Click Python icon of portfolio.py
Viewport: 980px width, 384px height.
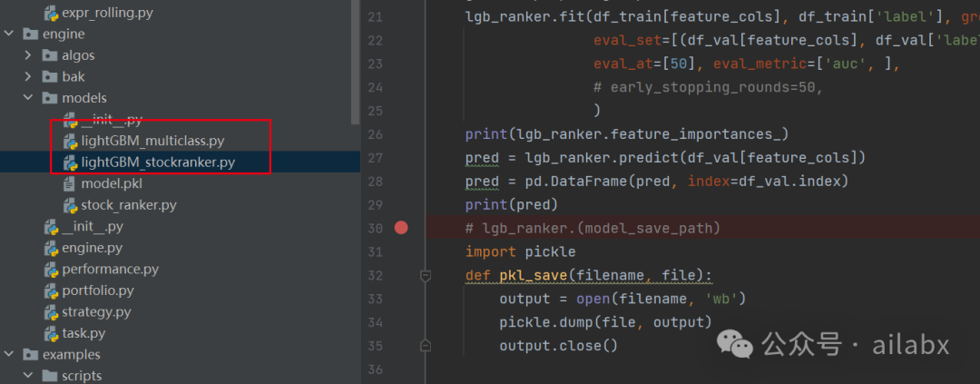pyautogui.click(x=51, y=290)
